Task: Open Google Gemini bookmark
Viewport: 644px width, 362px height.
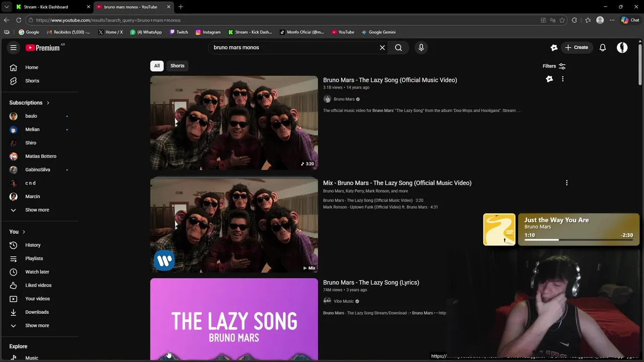Action: pos(378,32)
